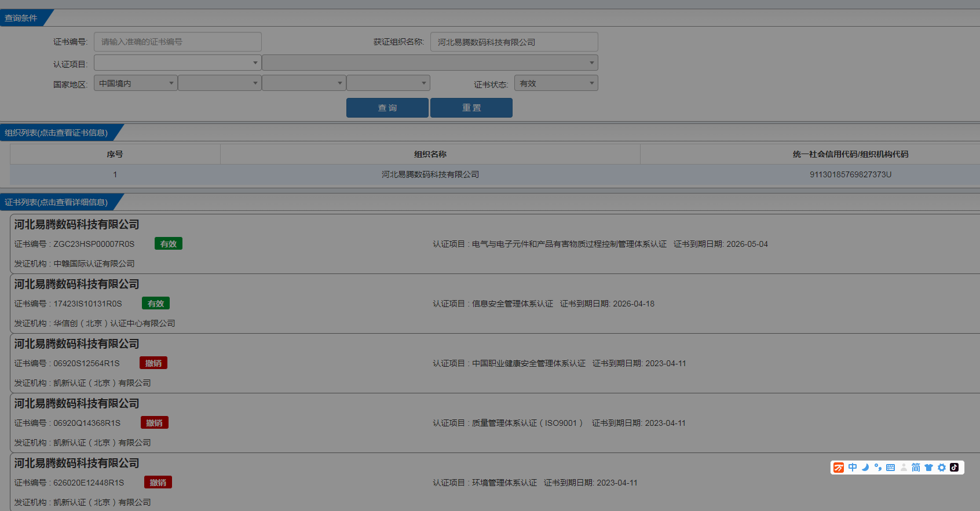Click the TikTok icon in input toolbar

point(955,468)
